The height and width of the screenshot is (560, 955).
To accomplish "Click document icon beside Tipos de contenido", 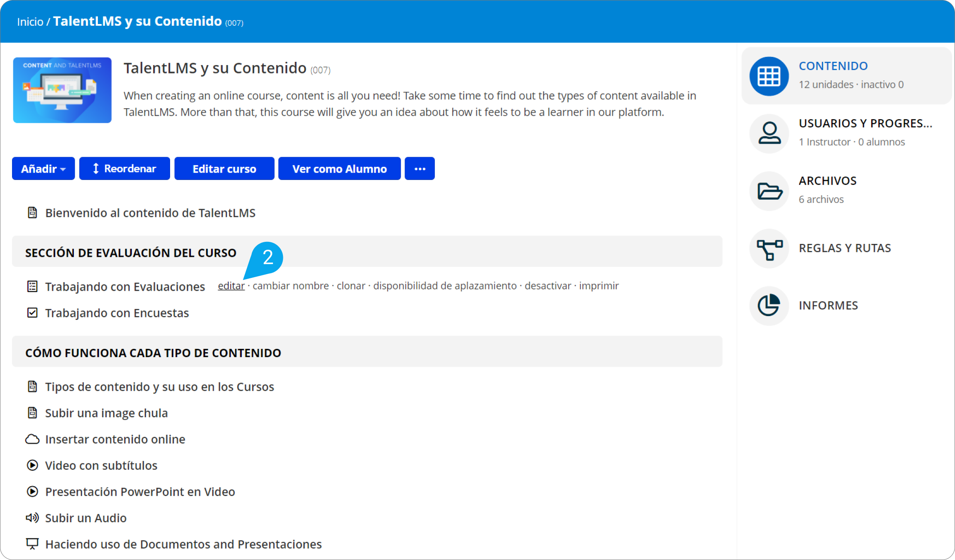I will click(x=32, y=387).
